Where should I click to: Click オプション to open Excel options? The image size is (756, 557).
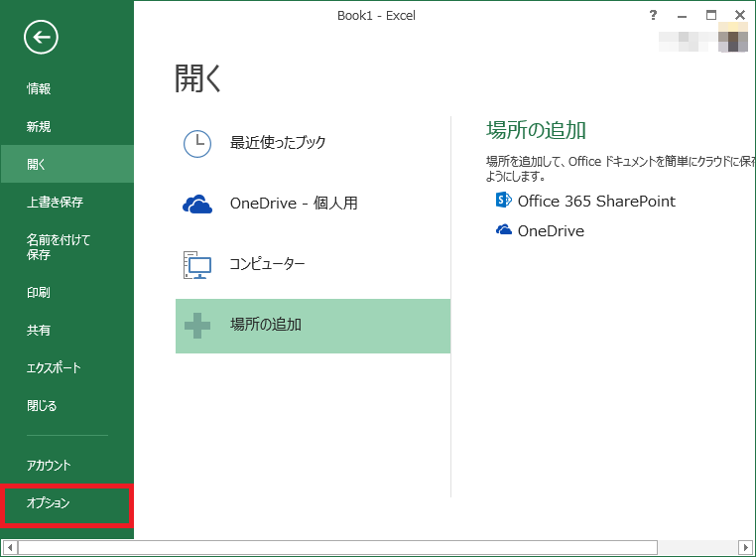(x=49, y=503)
